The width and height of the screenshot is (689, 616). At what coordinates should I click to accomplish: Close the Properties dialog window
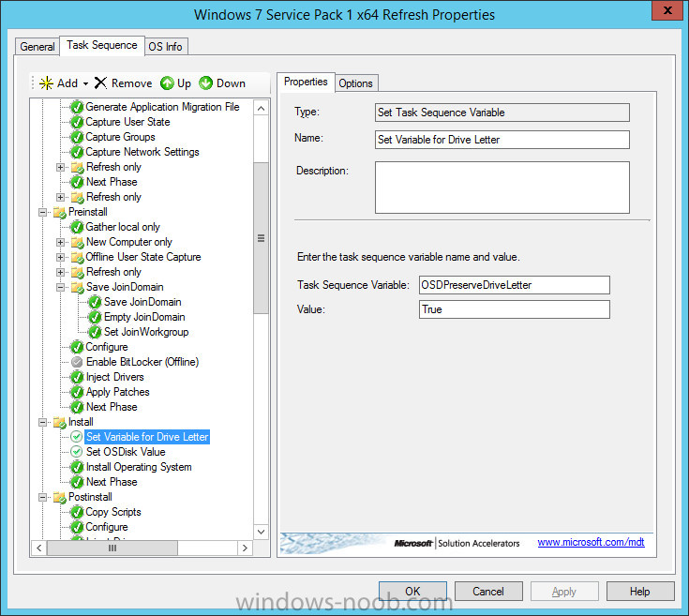(x=667, y=10)
